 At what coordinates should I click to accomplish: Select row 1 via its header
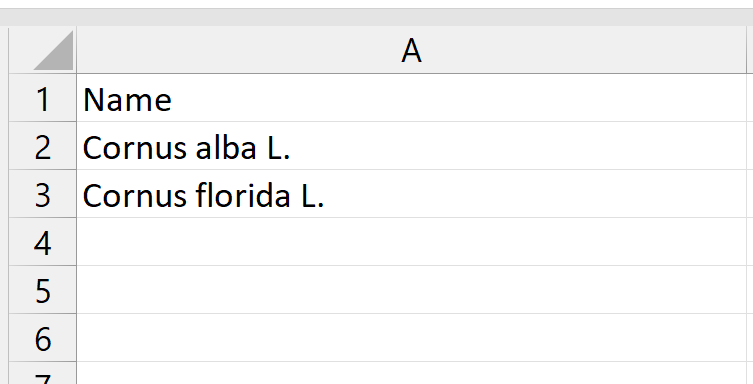[x=42, y=98]
